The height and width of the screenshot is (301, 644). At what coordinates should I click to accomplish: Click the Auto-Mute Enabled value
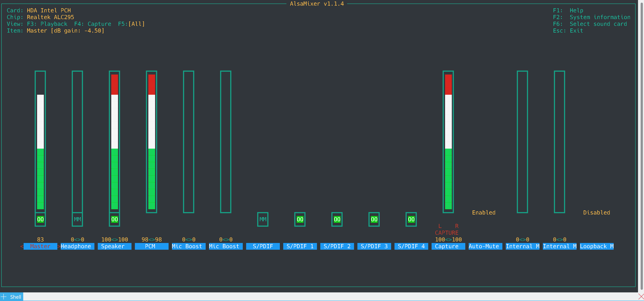pos(483,213)
